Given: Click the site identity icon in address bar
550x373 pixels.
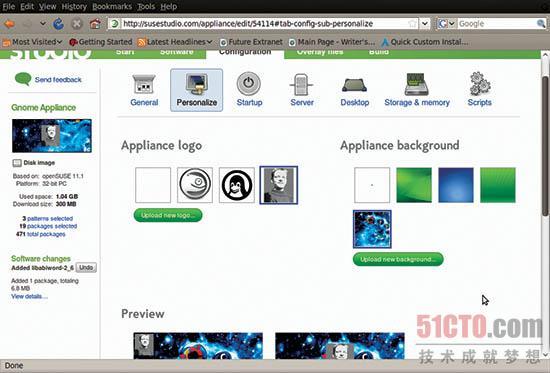Looking at the screenshot, I should [x=114, y=24].
